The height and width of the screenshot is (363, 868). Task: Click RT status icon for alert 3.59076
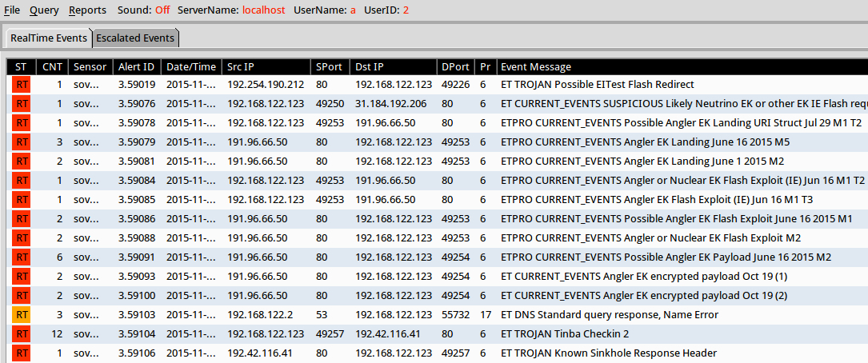(x=22, y=103)
